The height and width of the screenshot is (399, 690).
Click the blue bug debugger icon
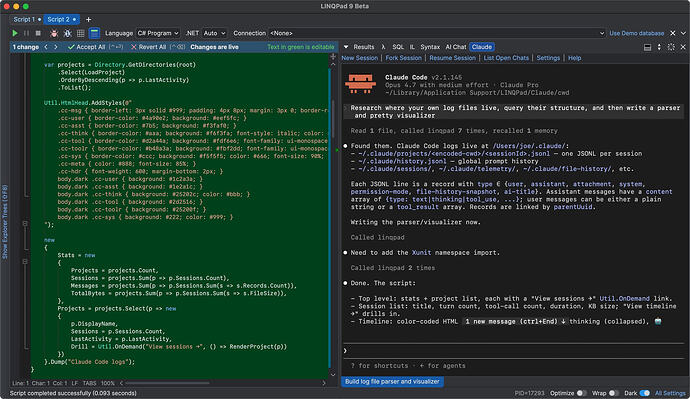[x=67, y=33]
